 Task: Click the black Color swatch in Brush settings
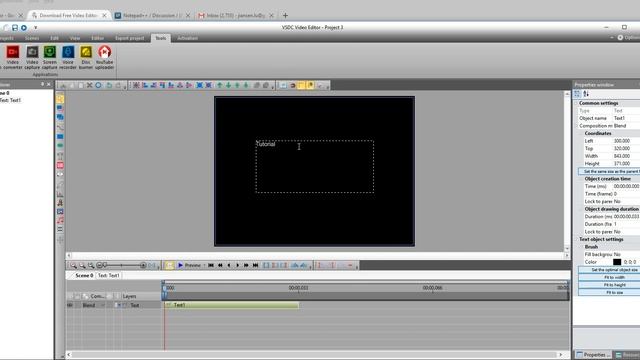[x=617, y=262]
